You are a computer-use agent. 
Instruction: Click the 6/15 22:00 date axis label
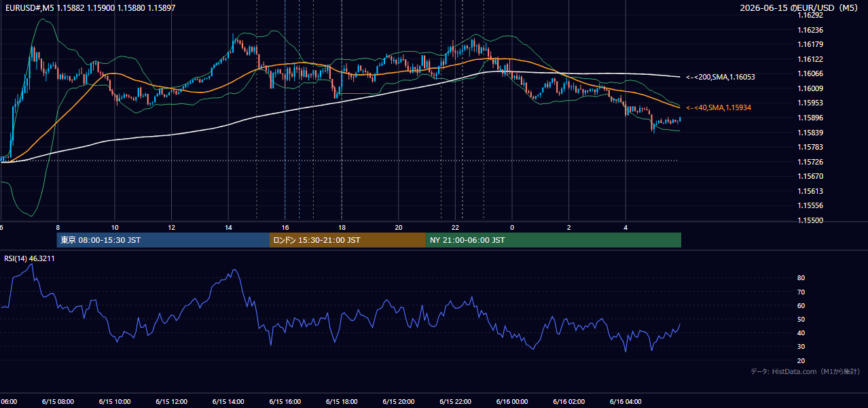coord(455,402)
